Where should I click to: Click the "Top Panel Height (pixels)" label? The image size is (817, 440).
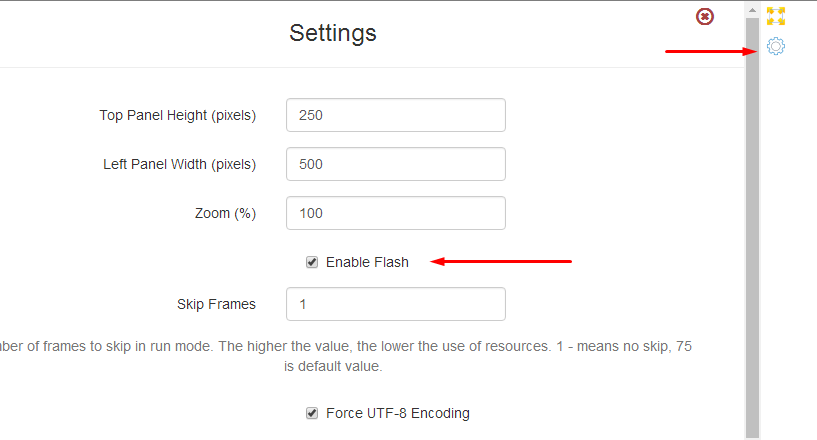[178, 115]
